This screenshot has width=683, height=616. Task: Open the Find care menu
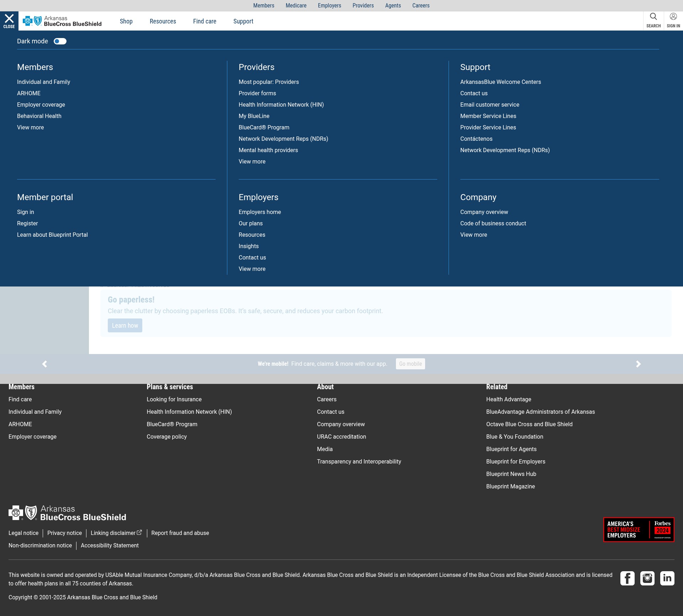pos(205,21)
